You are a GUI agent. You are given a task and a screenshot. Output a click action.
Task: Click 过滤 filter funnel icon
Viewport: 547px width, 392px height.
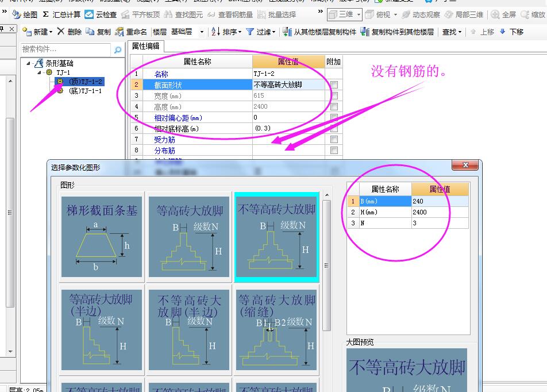(x=250, y=32)
